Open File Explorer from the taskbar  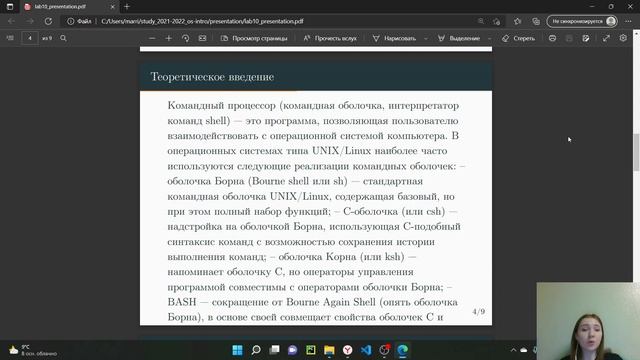tap(329, 350)
